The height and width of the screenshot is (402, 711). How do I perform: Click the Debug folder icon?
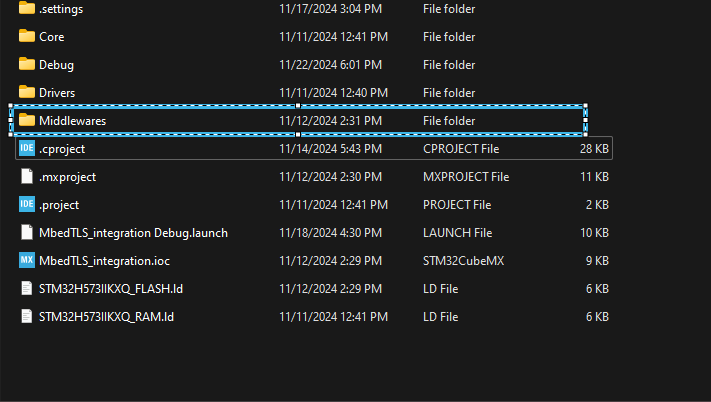tap(27, 65)
